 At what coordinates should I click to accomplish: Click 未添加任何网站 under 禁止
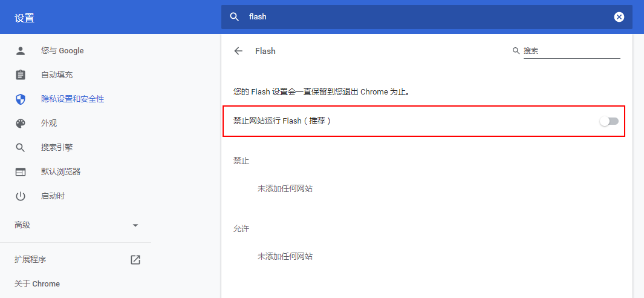(285, 188)
